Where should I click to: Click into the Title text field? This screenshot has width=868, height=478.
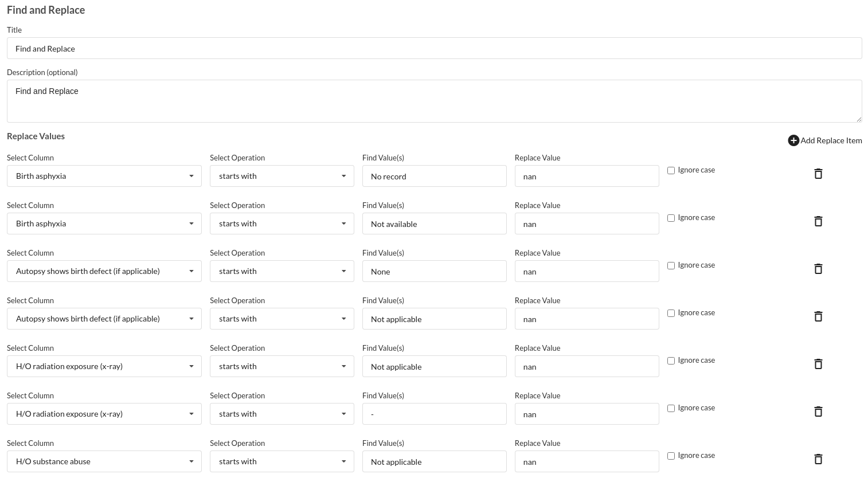[435, 48]
